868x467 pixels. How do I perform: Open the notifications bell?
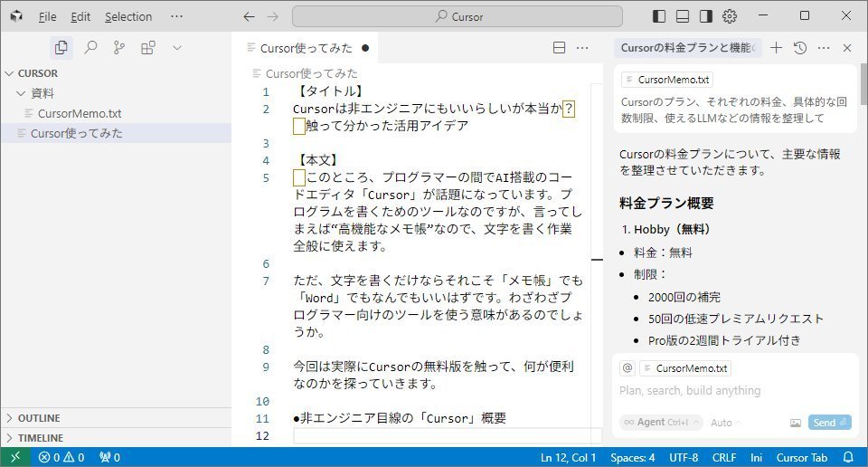point(848,458)
